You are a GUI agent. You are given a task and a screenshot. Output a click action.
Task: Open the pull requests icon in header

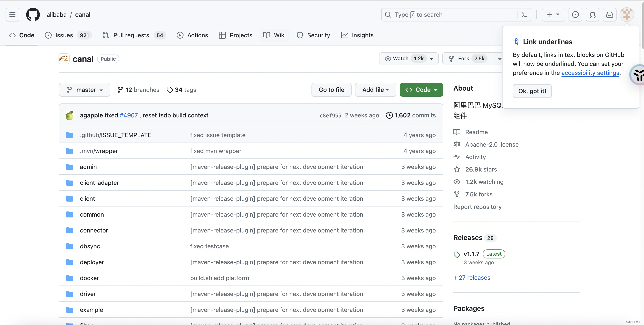click(x=593, y=15)
